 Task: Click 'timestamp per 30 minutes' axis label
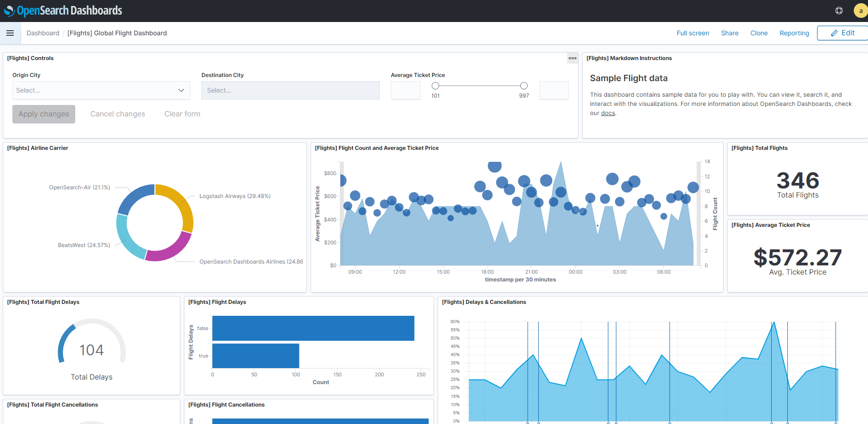click(520, 280)
